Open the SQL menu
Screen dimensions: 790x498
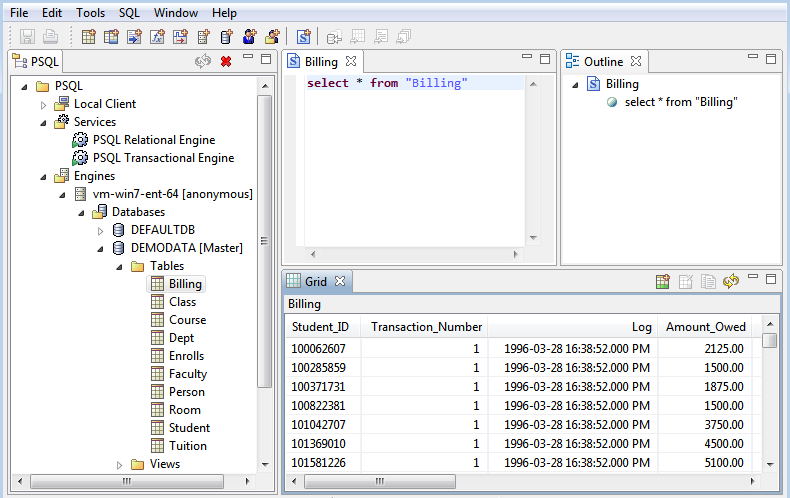pos(129,13)
